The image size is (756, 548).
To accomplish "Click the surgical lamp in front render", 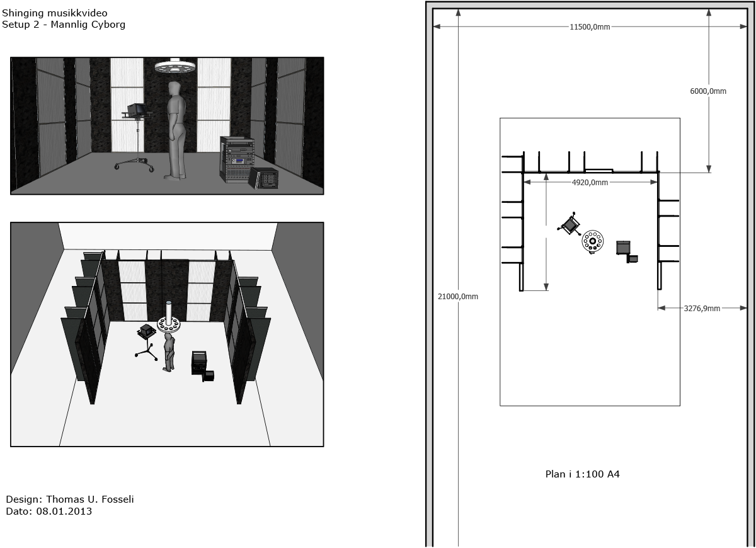I will (174, 66).
